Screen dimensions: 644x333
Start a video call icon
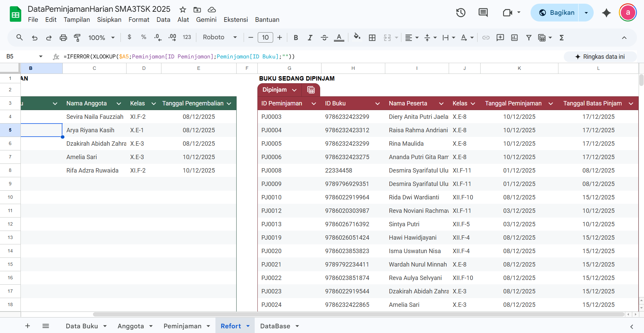click(507, 13)
